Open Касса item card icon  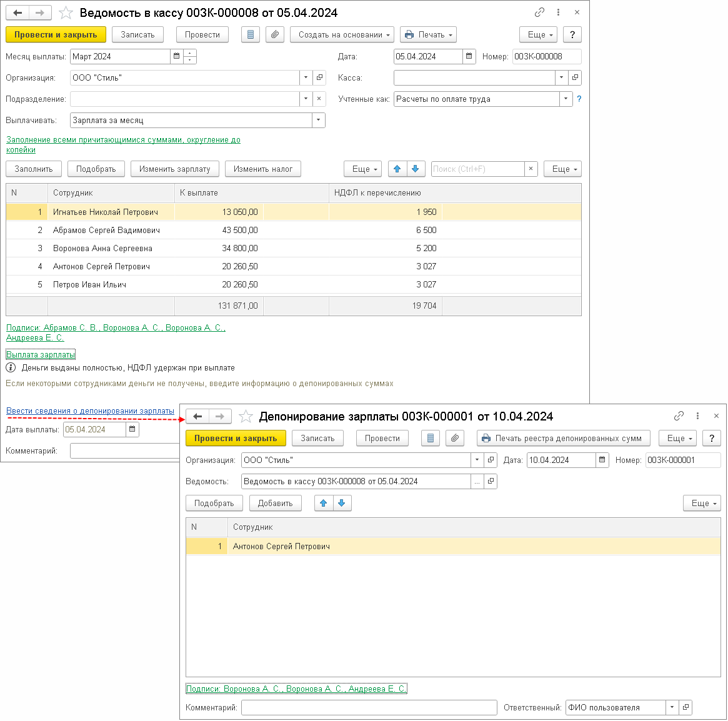point(575,77)
